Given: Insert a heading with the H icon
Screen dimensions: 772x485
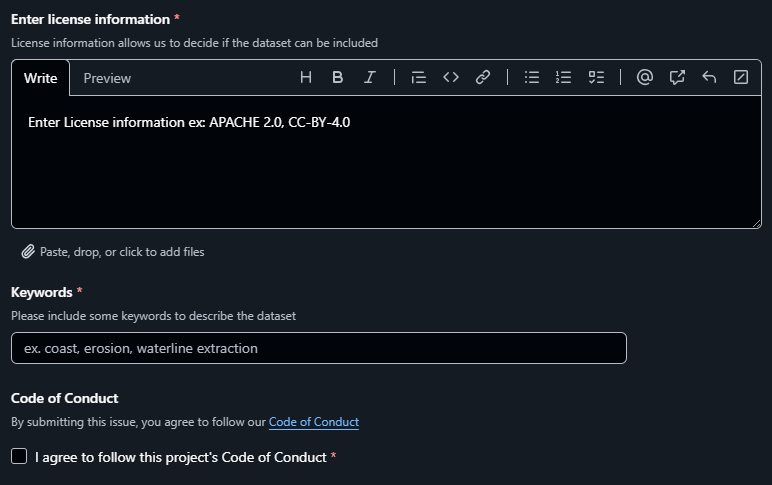Looking at the screenshot, I should [x=306, y=77].
